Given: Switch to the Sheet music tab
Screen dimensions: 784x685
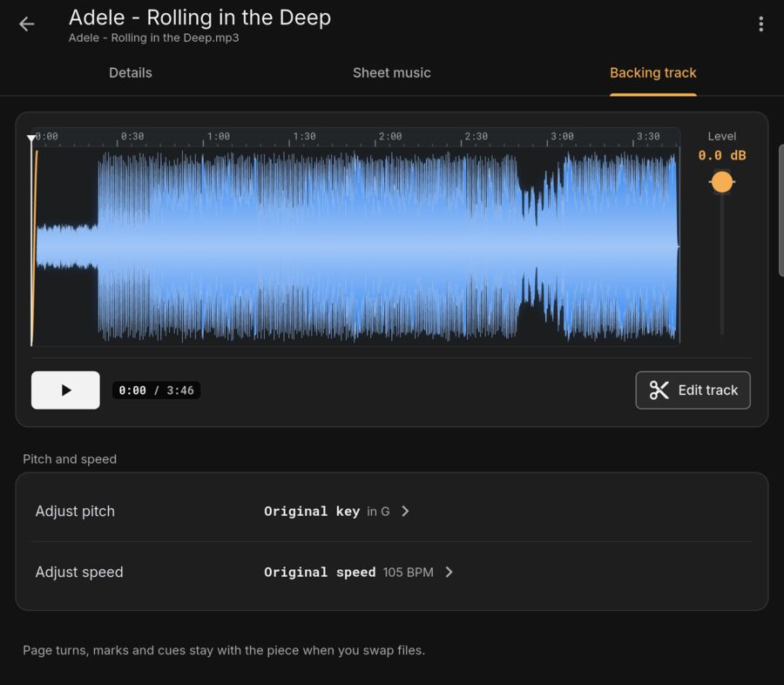Looking at the screenshot, I should 391,72.
